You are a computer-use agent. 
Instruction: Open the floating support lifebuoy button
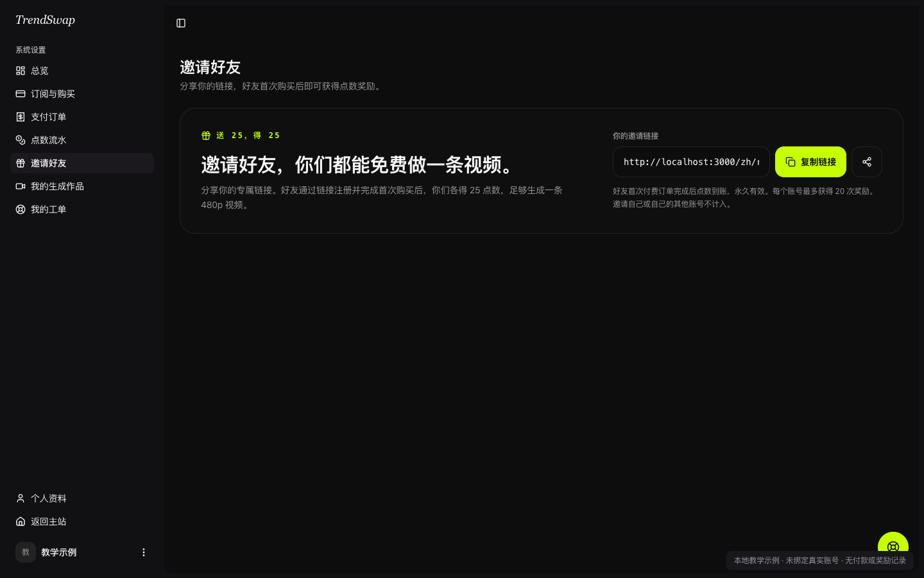pyautogui.click(x=893, y=543)
